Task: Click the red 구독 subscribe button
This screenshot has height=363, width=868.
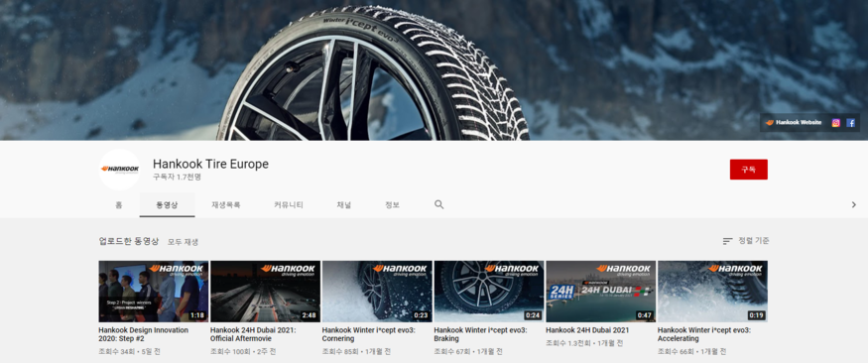Action: 748,170
